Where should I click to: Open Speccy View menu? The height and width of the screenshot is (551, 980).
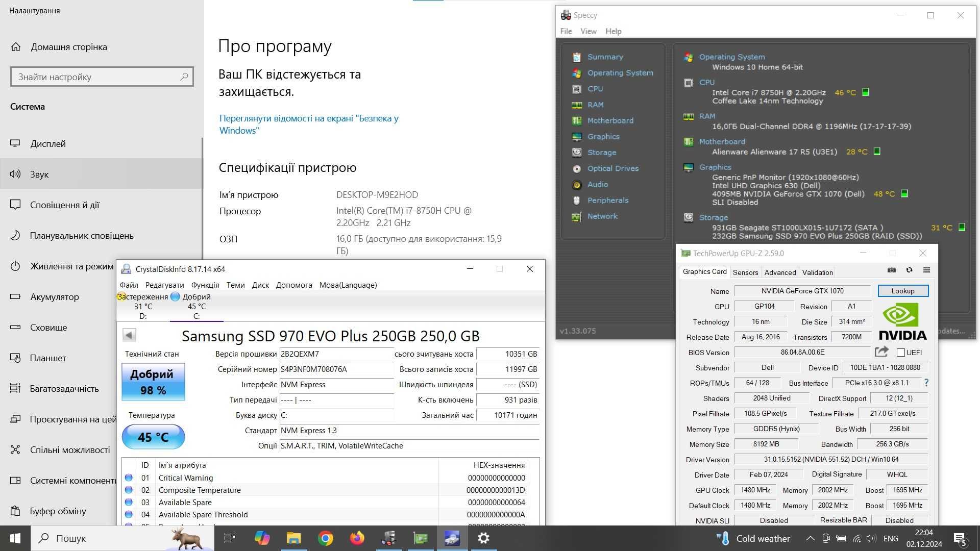point(588,31)
